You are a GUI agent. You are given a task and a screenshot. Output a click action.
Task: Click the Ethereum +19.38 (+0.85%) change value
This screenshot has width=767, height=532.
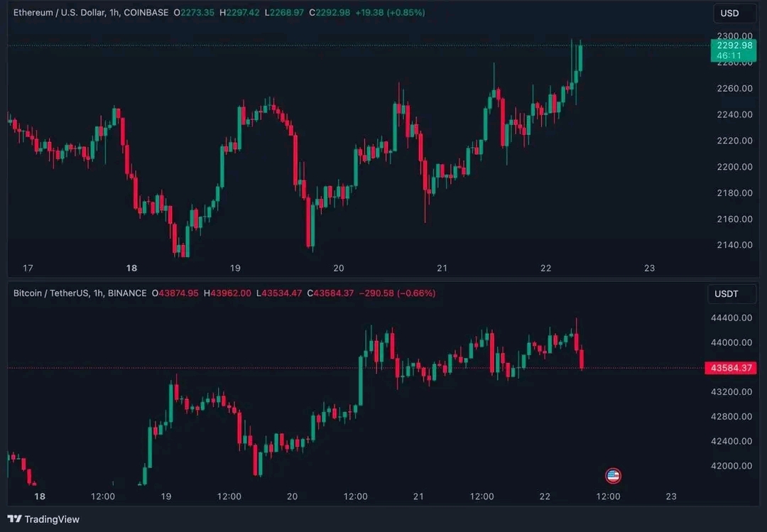click(x=391, y=13)
